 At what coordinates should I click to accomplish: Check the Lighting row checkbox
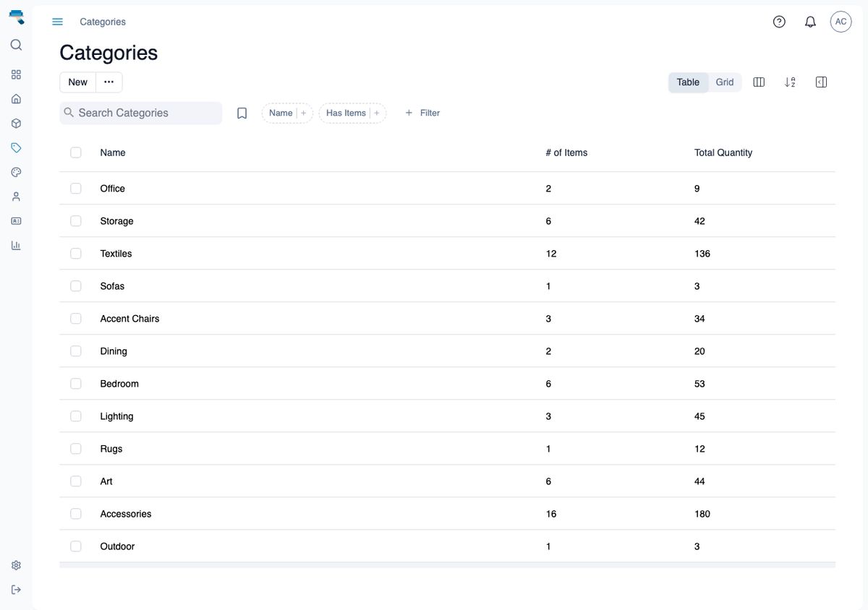(x=76, y=416)
